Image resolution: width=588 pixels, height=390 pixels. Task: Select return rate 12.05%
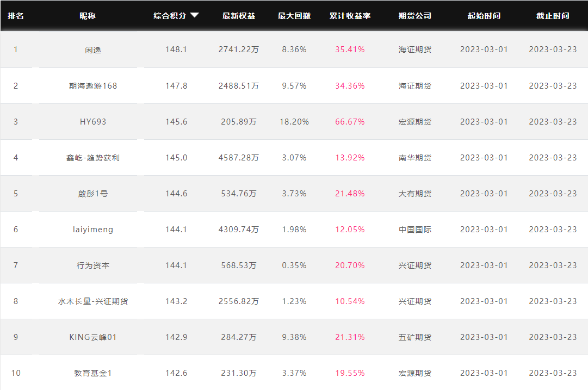(350, 230)
